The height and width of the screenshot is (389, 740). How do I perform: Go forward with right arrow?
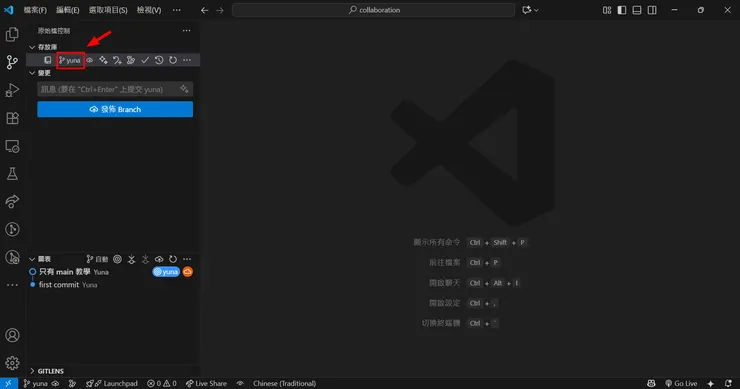coord(220,10)
